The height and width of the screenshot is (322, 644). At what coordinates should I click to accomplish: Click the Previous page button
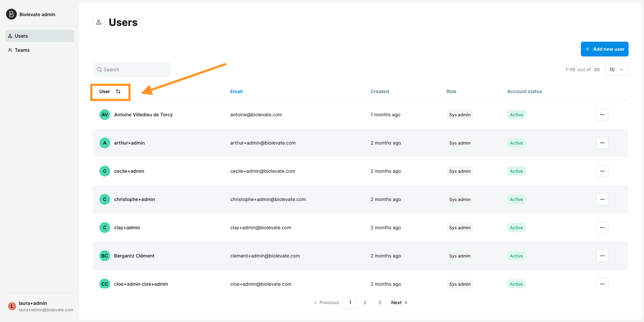pos(326,303)
